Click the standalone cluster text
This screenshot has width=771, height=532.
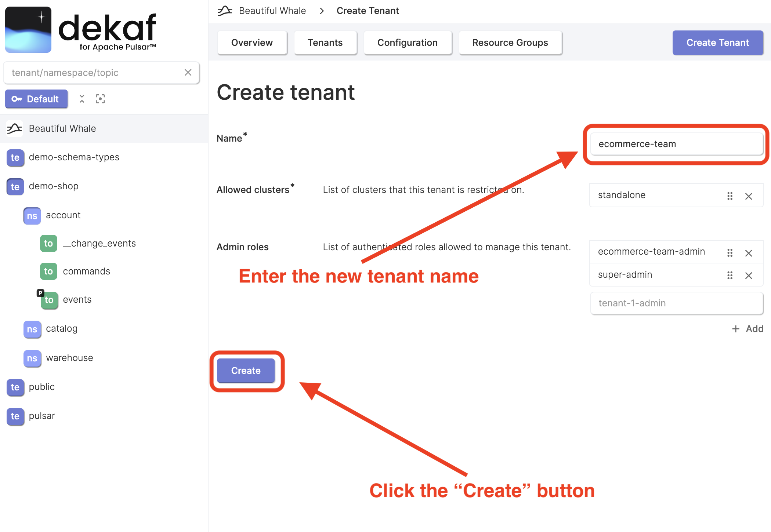[x=622, y=195]
